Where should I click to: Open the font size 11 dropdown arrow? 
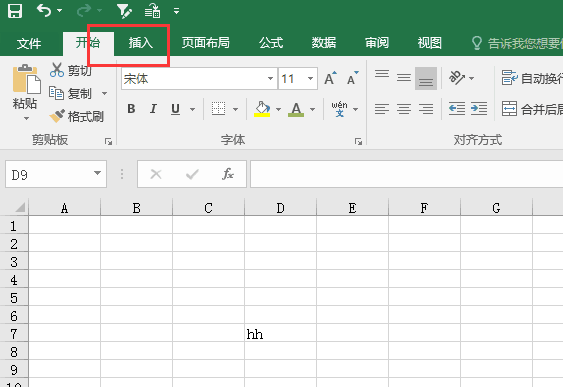[310, 78]
